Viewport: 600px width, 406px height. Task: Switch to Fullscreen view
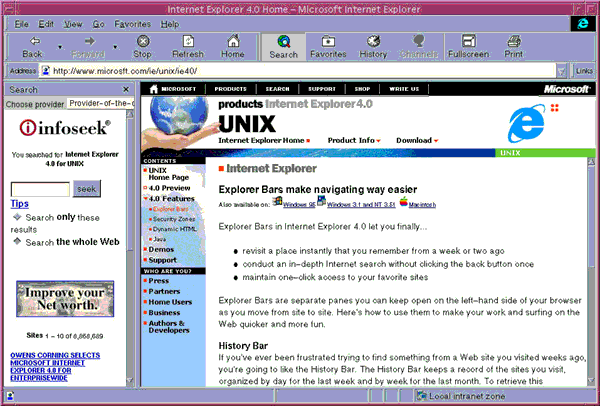(x=468, y=45)
